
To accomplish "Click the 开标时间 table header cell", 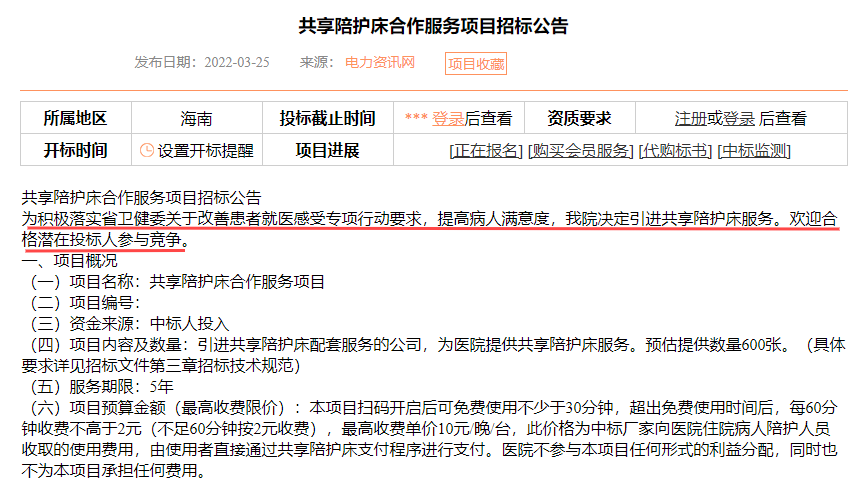I will 75,151.
